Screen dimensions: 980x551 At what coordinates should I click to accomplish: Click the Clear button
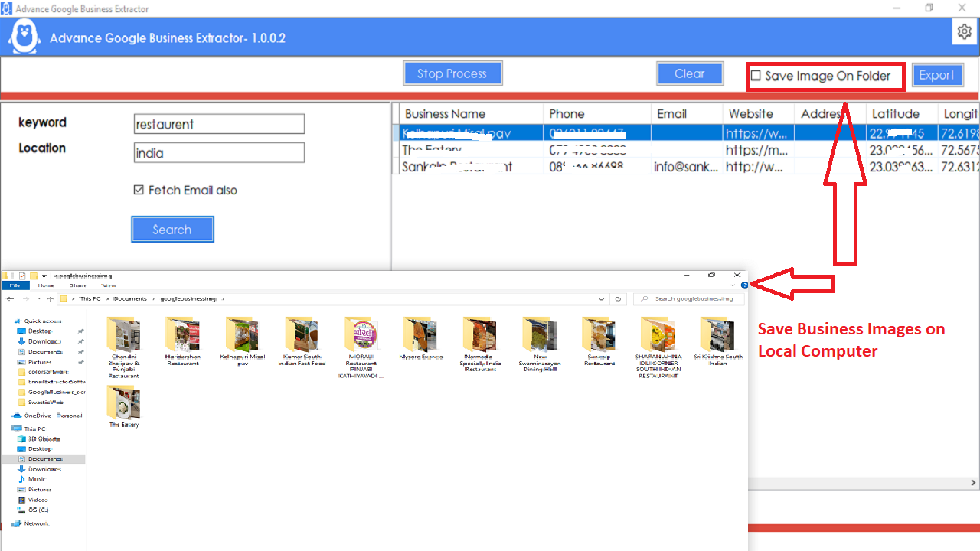pos(690,73)
